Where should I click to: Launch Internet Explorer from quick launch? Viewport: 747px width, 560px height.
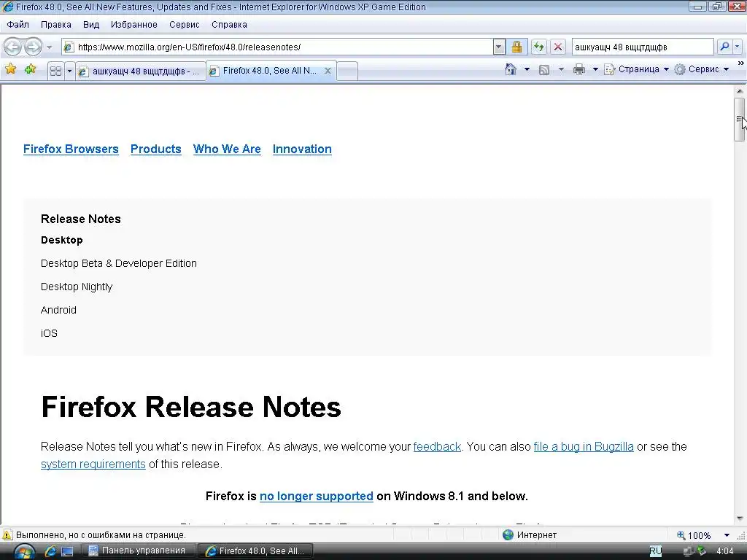pyautogui.click(x=50, y=551)
